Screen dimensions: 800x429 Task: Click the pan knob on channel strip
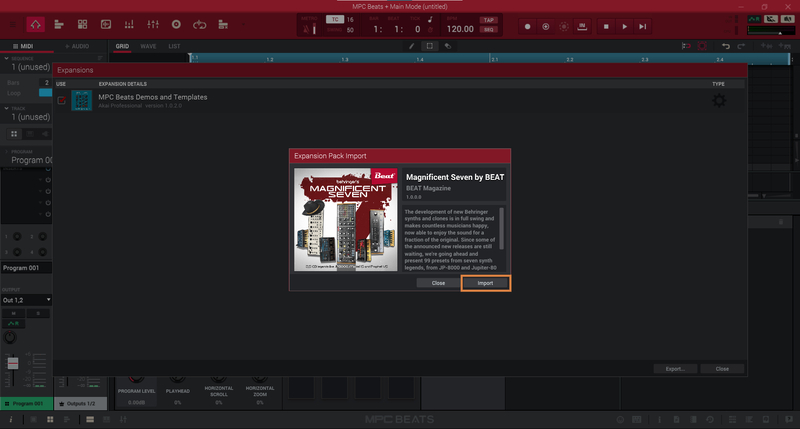point(10,337)
